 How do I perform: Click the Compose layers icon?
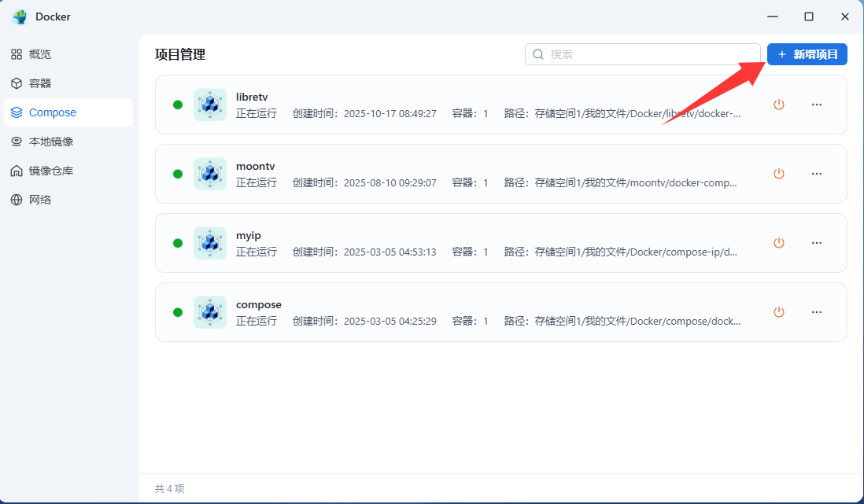[17, 112]
